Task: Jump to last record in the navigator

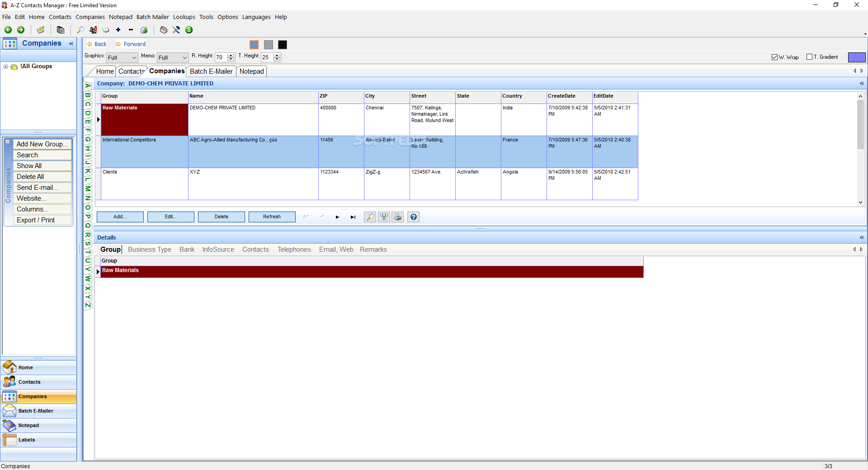Action: [x=353, y=217]
